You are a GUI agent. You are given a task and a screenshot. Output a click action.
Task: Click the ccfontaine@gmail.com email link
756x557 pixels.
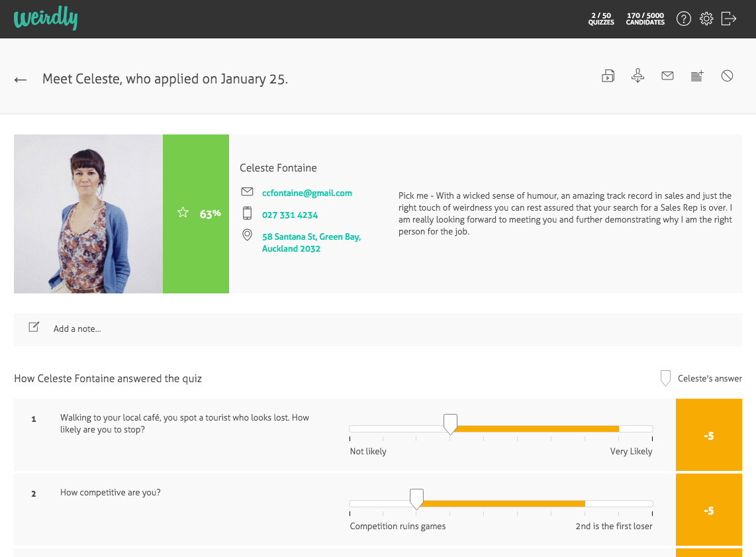(307, 193)
